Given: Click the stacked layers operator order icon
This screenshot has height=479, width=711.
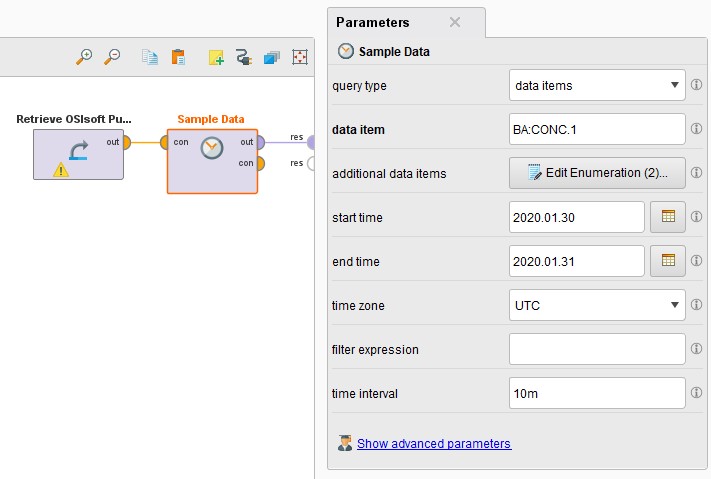Looking at the screenshot, I should [270, 57].
